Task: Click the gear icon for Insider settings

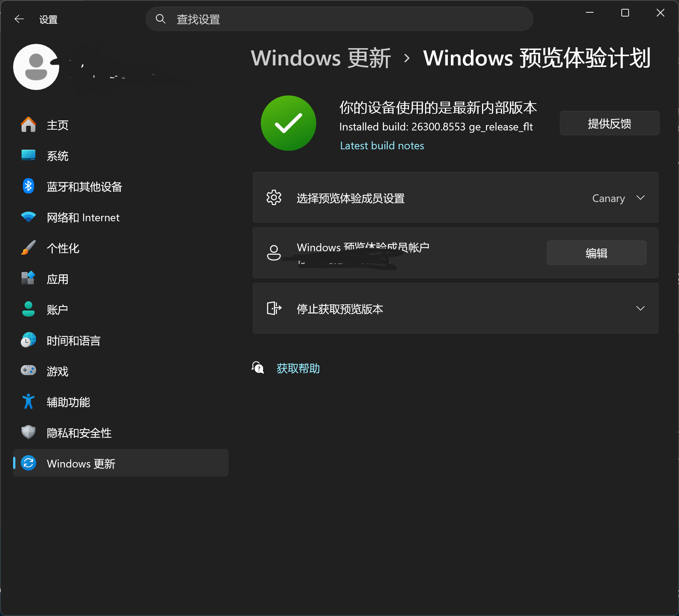Action: tap(274, 197)
